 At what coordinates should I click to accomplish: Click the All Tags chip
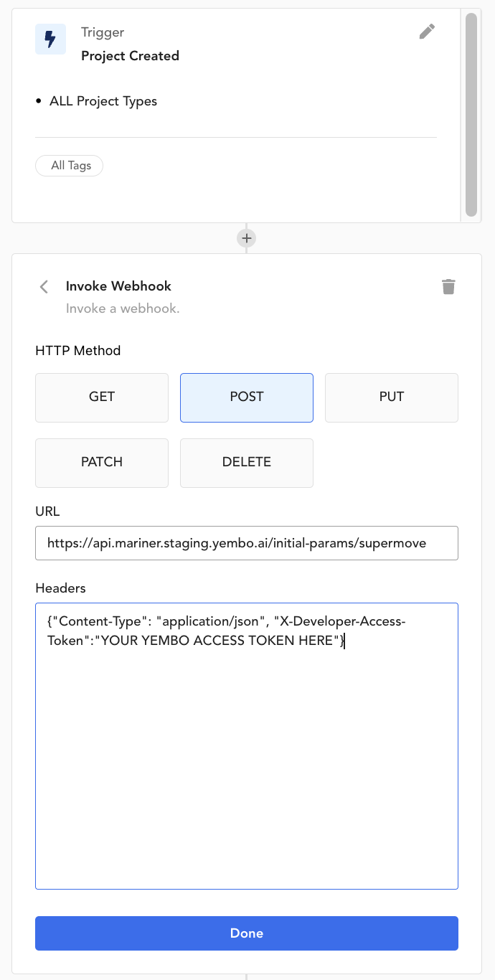click(x=70, y=166)
